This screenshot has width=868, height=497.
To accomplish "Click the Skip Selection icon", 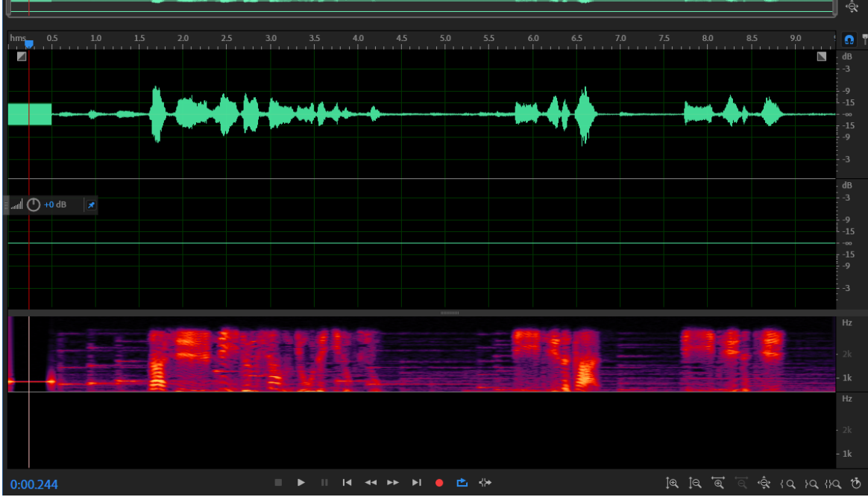I will 485,483.
